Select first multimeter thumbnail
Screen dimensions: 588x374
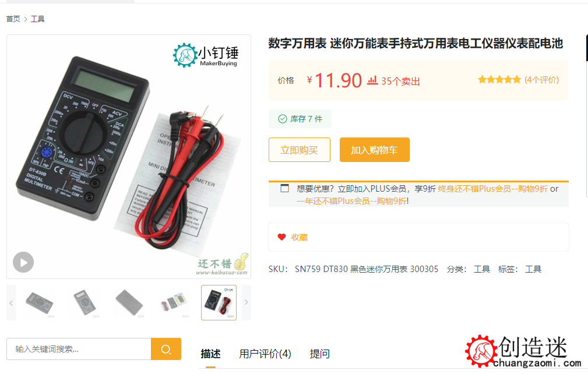[40, 303]
